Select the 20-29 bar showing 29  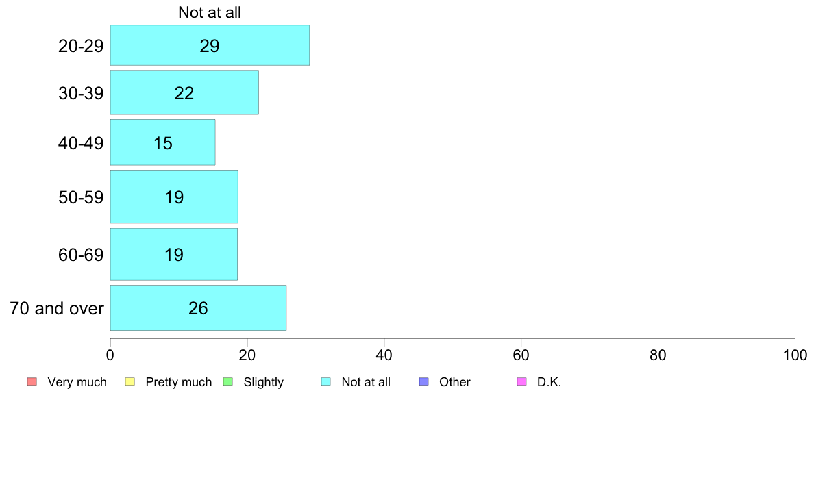tap(210, 45)
